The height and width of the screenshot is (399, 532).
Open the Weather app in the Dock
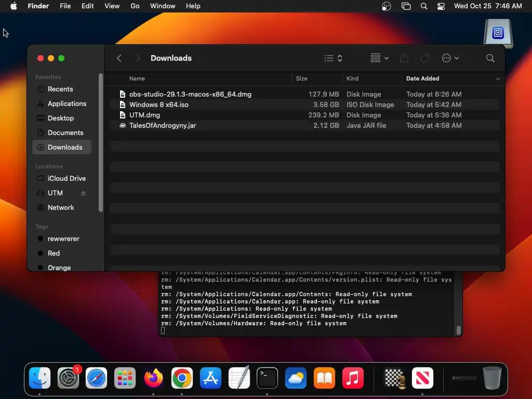pos(296,378)
